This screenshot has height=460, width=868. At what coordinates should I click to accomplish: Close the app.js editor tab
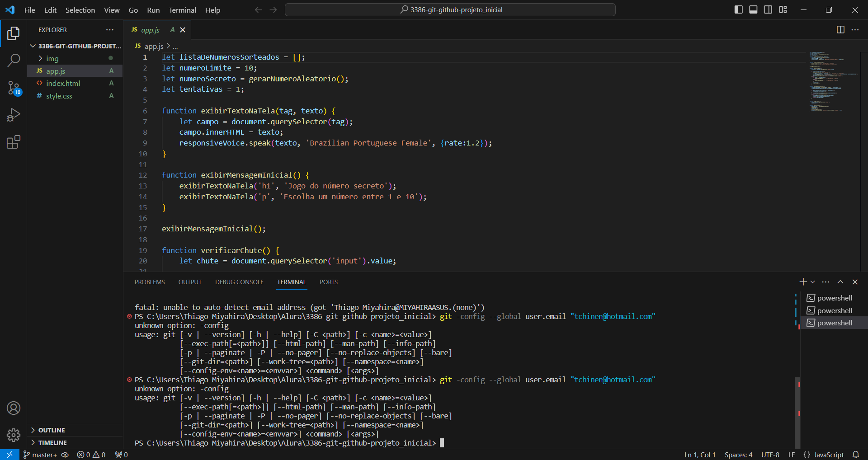[x=183, y=30]
